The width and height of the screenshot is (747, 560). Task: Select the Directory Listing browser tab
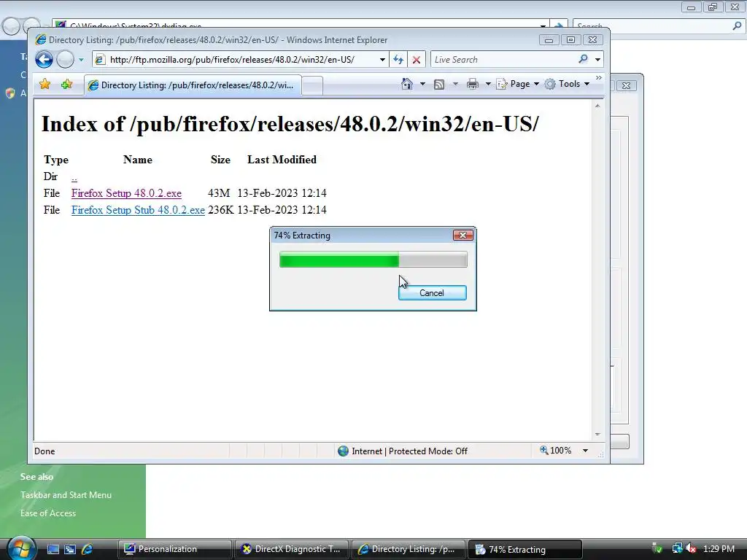(193, 85)
